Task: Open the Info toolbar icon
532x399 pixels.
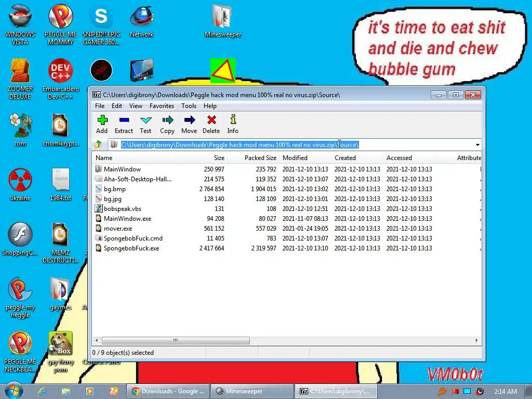Action: click(x=233, y=124)
